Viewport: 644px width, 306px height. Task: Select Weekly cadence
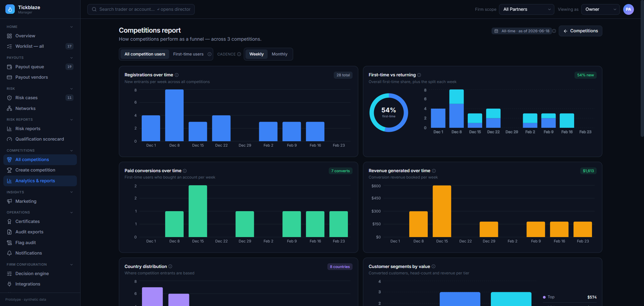pyautogui.click(x=257, y=54)
